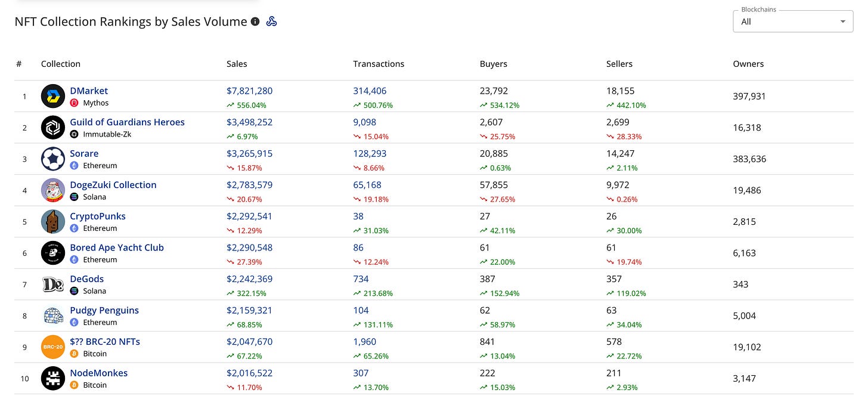Image resolution: width=868 pixels, height=396 pixels.
Task: Click CryptoPunks sales value $2,292,541
Action: click(250, 216)
